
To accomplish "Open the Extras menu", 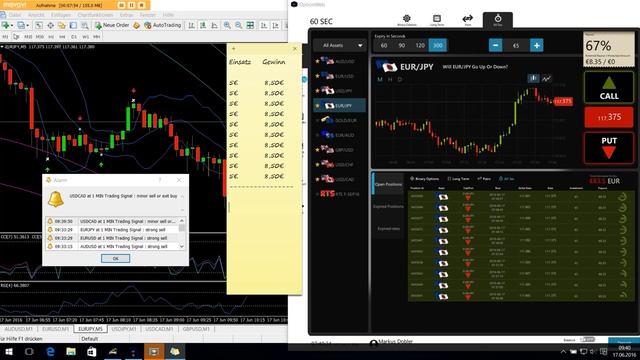I will (x=126, y=15).
